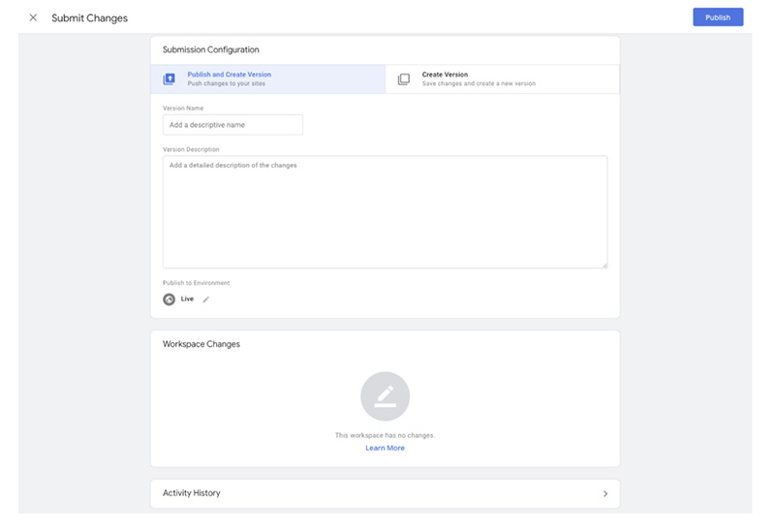This screenshot has height=532, width=775.
Task: Edit the Live environment via pencil icon
Action: point(206,299)
